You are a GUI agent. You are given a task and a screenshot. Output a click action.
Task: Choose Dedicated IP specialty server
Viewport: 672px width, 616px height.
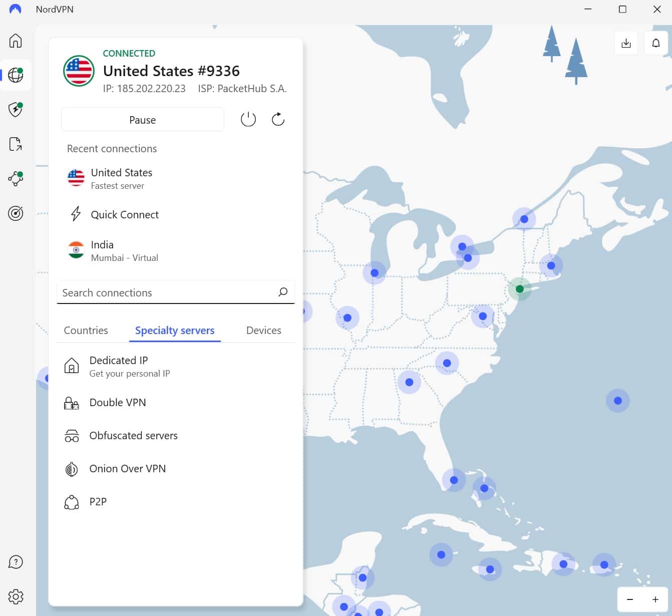(175, 367)
